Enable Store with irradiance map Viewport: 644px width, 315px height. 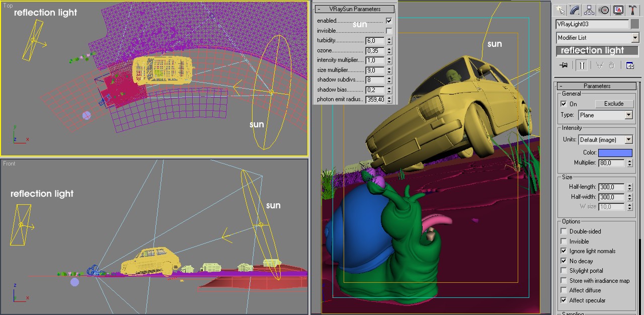tap(563, 281)
